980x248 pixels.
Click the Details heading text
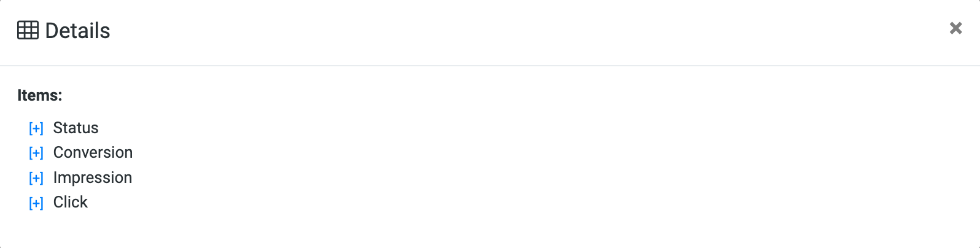pyautogui.click(x=77, y=31)
